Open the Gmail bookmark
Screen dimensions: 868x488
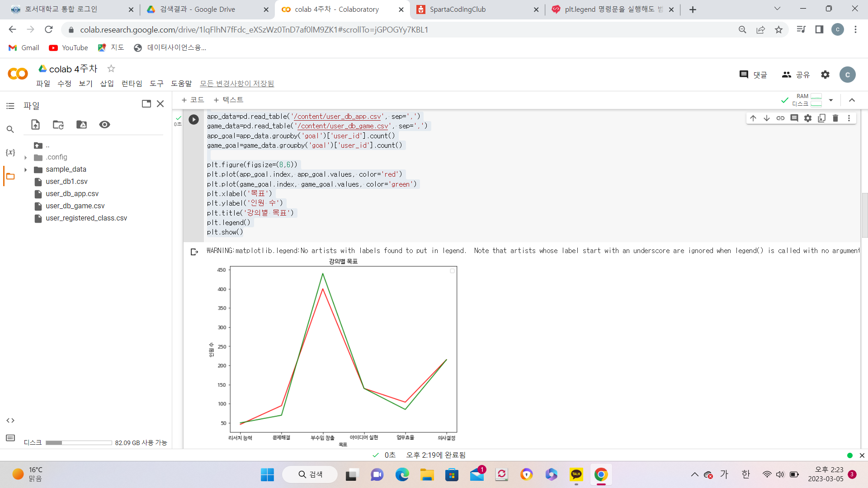coord(24,48)
